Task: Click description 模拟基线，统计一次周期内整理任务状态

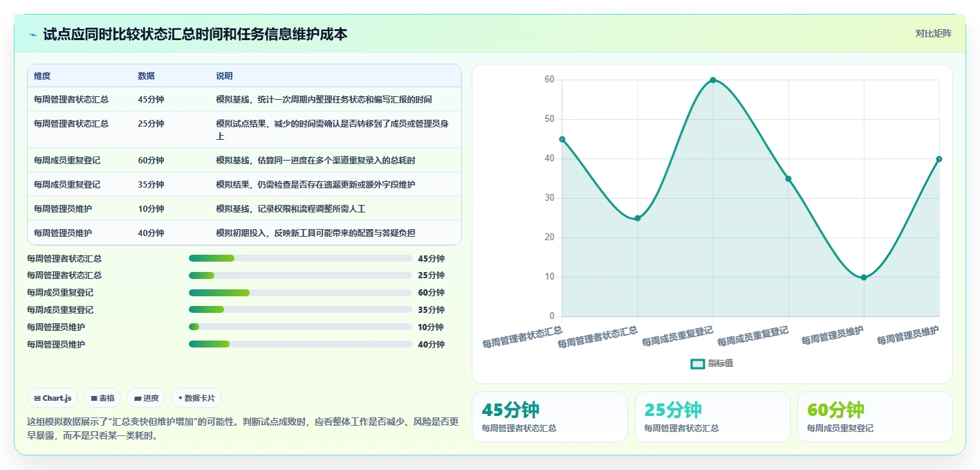Action: click(324, 99)
